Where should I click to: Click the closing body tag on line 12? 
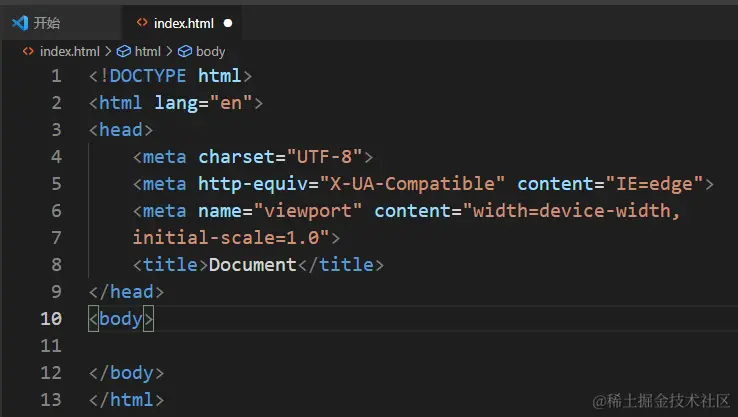pyautogui.click(x=126, y=373)
